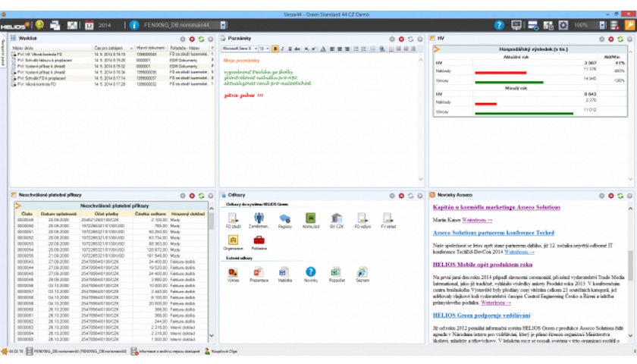This screenshot has height=364, width=637.
Task: Open the Rozpočet Excel shortcut
Action: [337, 275]
